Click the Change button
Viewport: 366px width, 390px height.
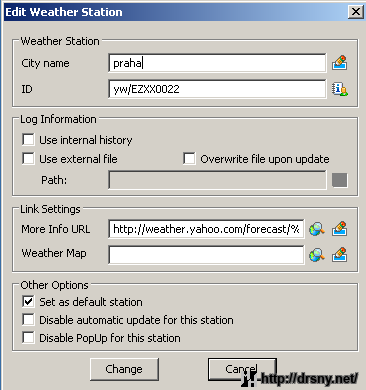coord(124,369)
